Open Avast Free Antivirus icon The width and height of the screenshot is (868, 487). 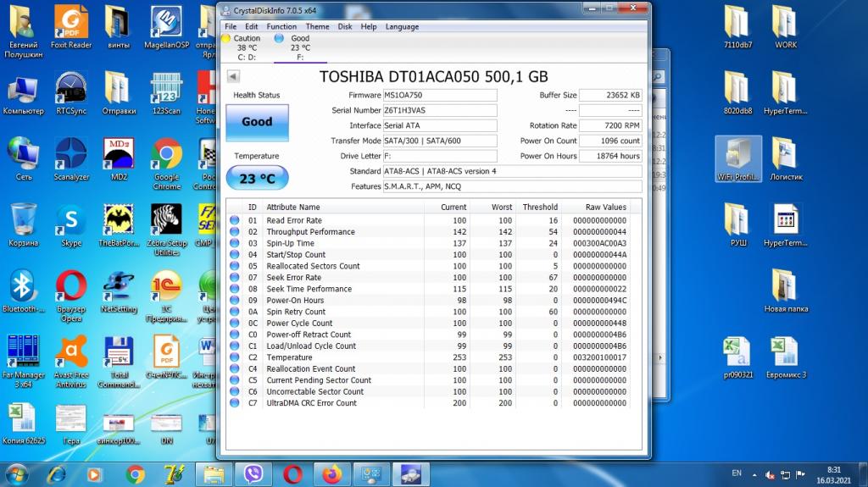71,362
